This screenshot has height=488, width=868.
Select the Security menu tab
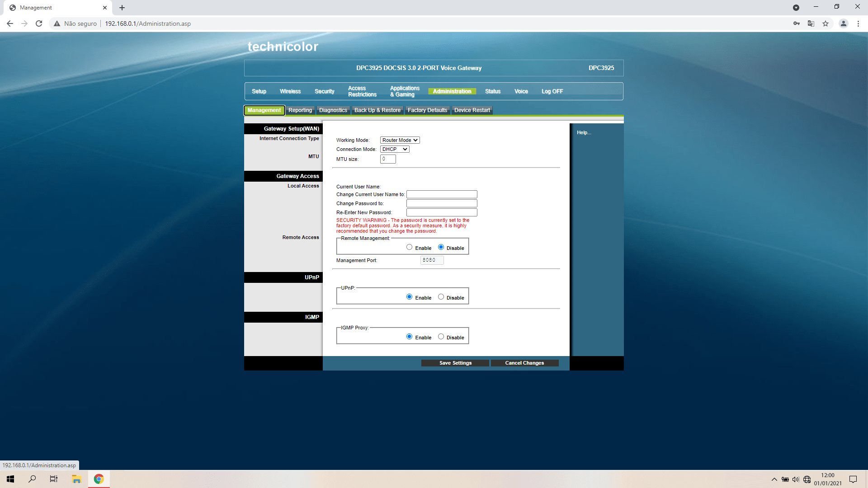pyautogui.click(x=324, y=91)
